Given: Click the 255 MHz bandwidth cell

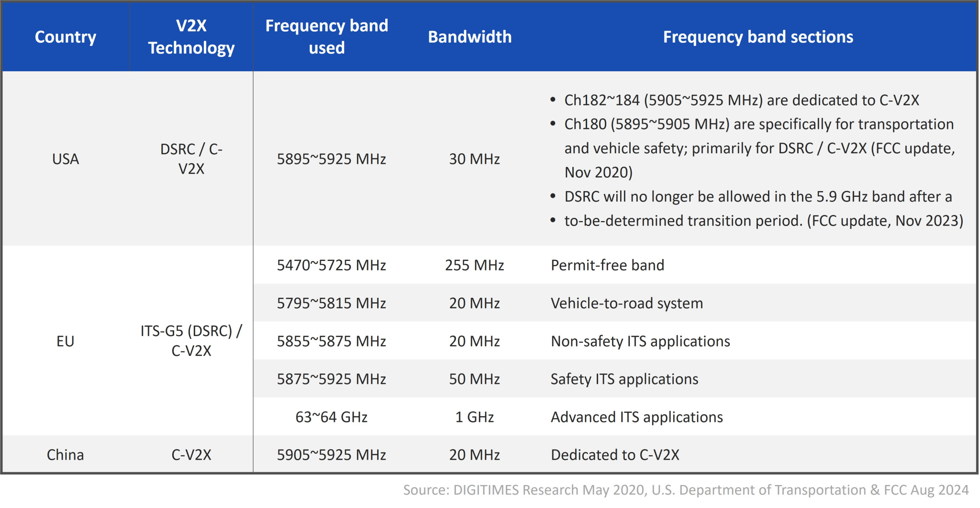Looking at the screenshot, I should tap(474, 265).
